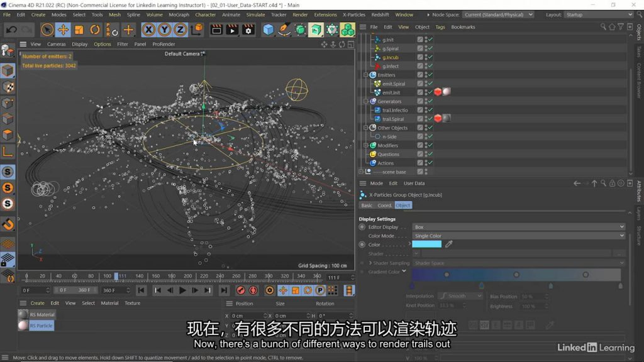Click the PSR reset icon
Image resolution: width=644 pixels, height=362 pixels.
click(112, 30)
